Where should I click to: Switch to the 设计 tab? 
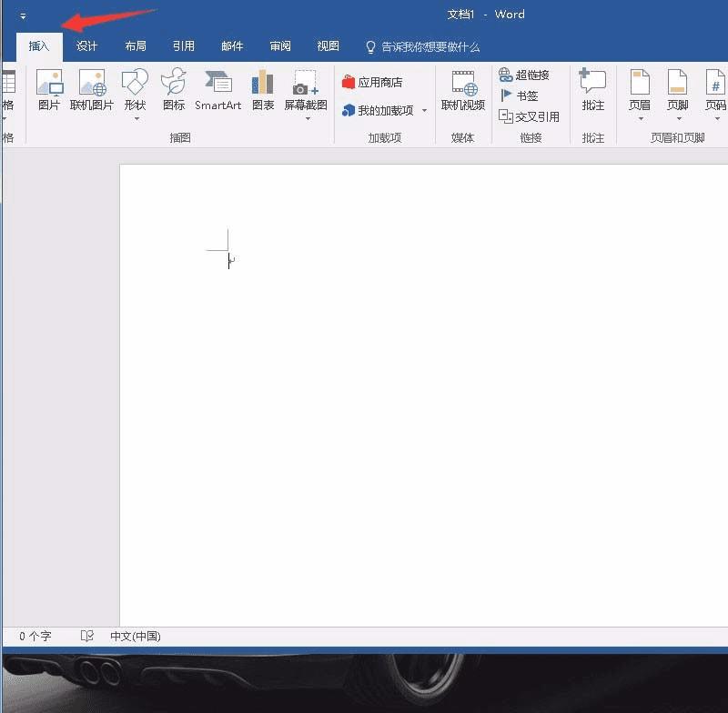(x=86, y=46)
